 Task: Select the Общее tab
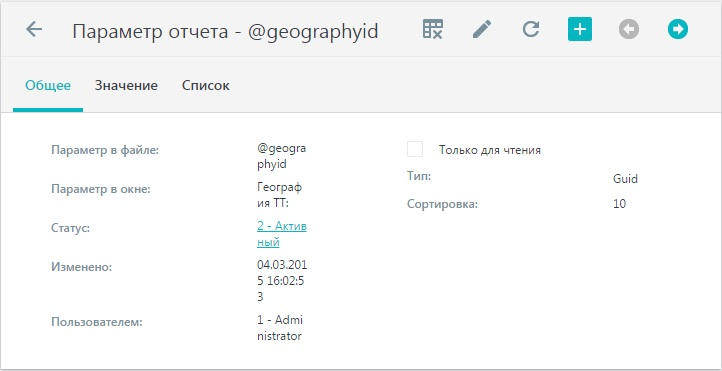pyautogui.click(x=48, y=86)
